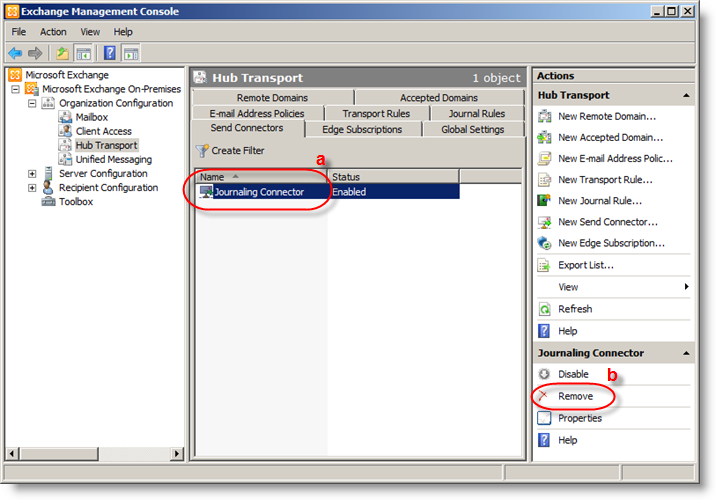Expand Server Configuration tree node
The height and width of the screenshot is (500, 716).
[32, 174]
